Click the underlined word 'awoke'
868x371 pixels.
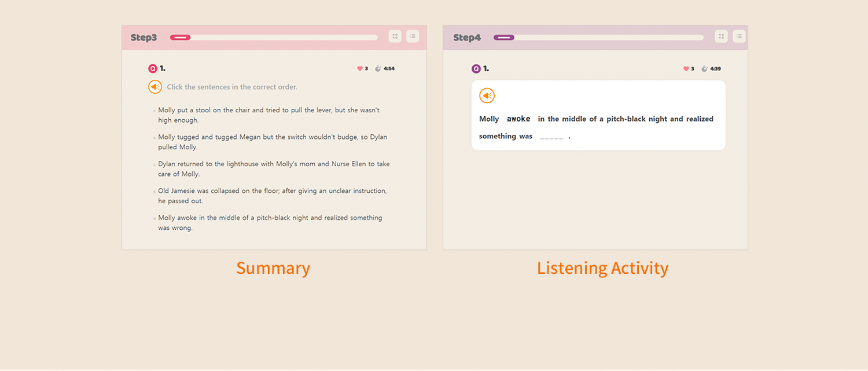click(x=518, y=119)
